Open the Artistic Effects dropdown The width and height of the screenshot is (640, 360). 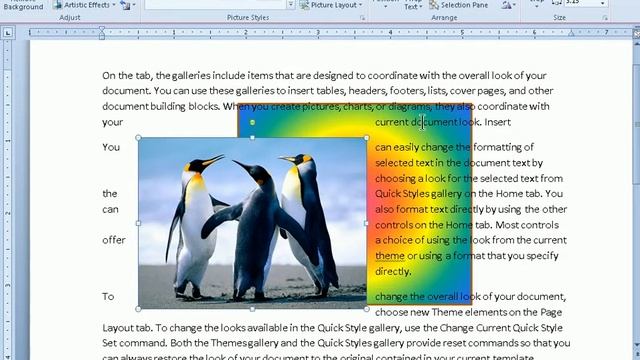[84, 5]
